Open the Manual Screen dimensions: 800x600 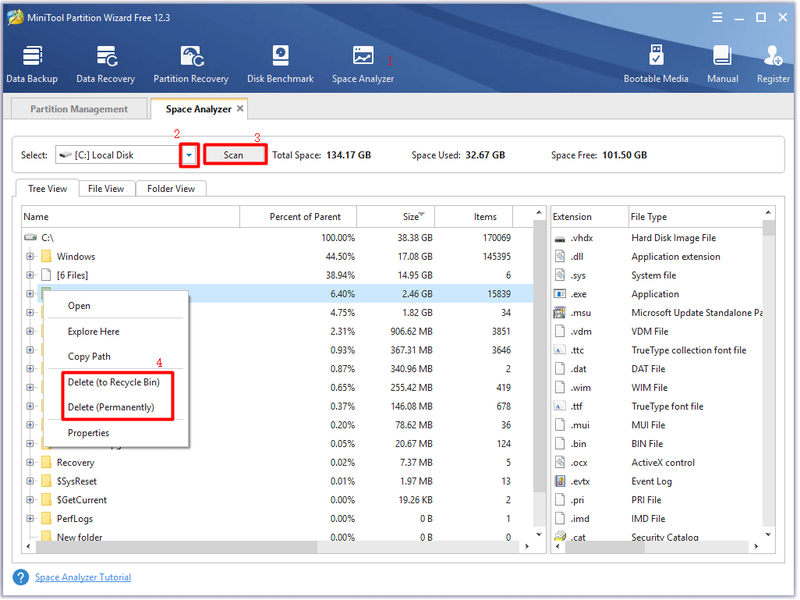click(722, 64)
